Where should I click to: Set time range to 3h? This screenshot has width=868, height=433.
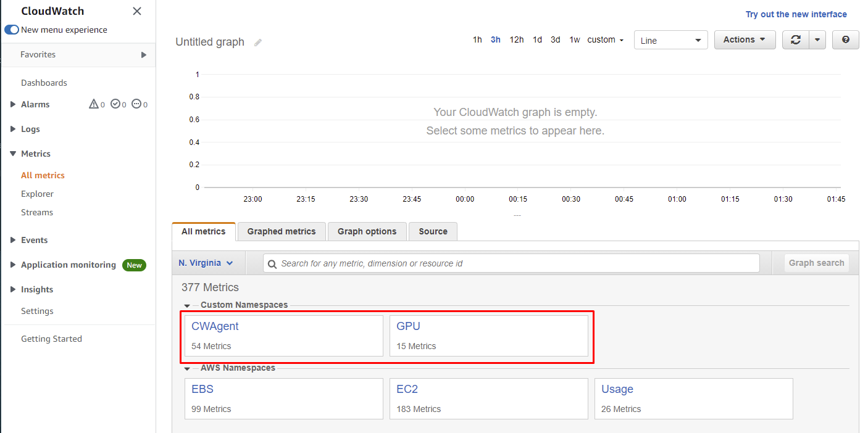[x=496, y=39]
